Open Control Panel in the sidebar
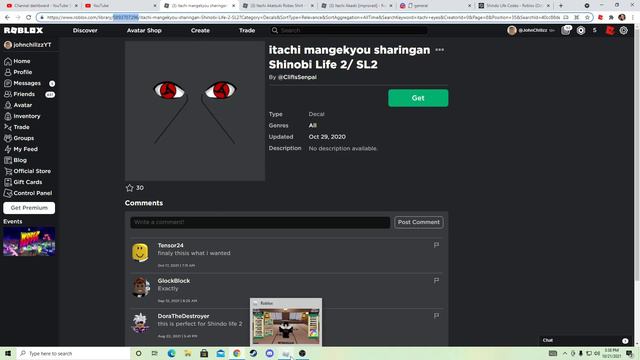 (x=28, y=193)
